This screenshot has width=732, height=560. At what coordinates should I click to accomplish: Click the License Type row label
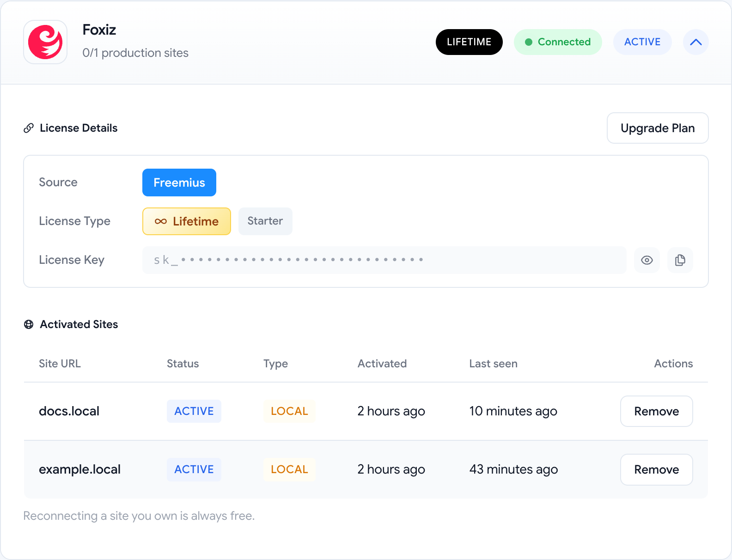(75, 221)
